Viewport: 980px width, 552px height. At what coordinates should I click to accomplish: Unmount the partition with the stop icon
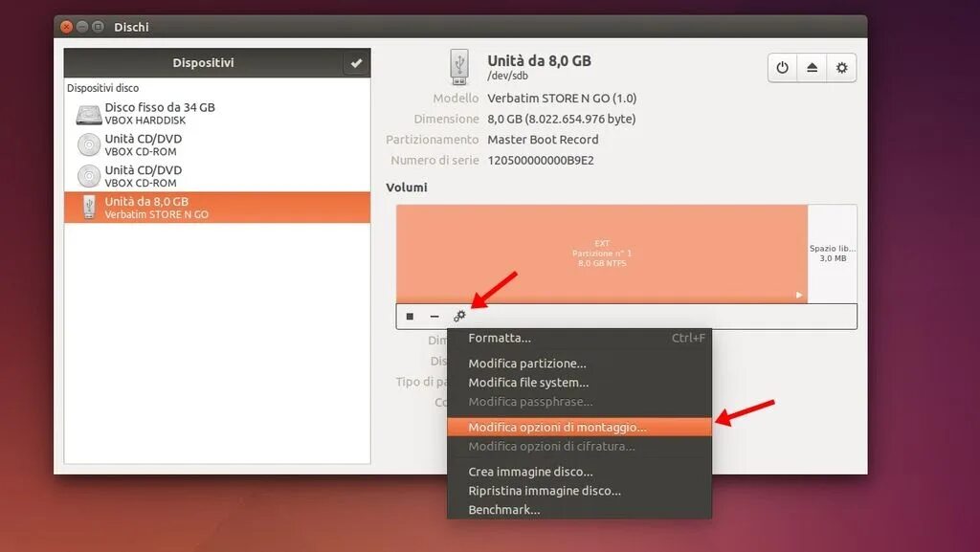pos(409,316)
